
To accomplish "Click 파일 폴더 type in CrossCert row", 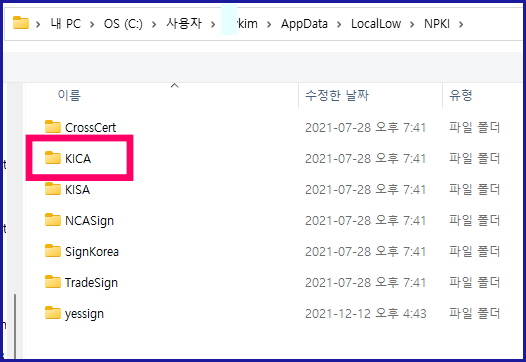I will tap(474, 127).
